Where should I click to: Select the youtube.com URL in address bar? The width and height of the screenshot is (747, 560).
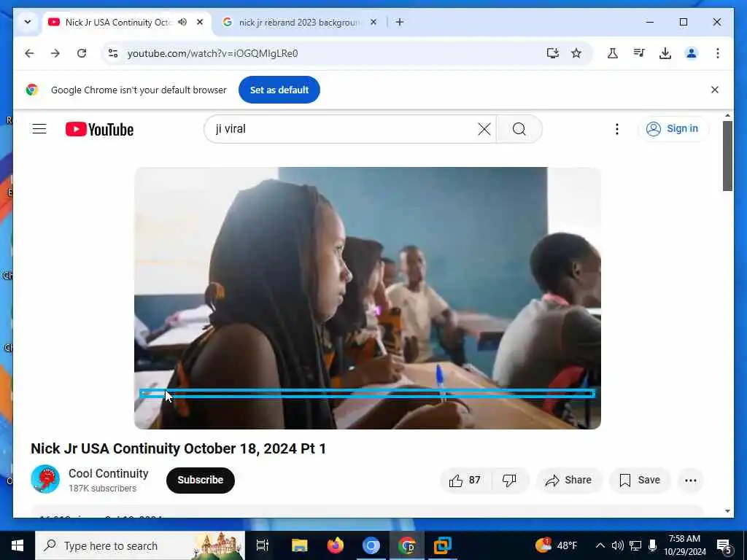tap(212, 53)
